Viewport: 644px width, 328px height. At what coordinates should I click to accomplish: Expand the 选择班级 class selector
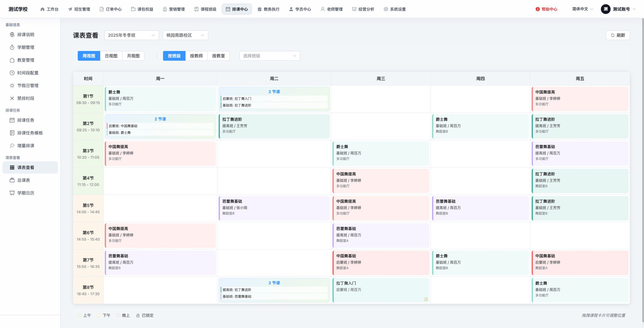[270, 56]
